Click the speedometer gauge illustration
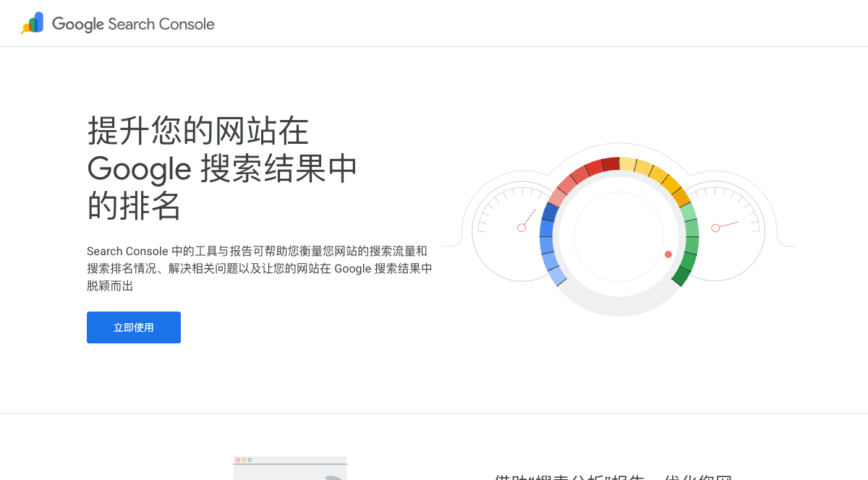Viewport: 868px width, 480px height. [x=619, y=230]
